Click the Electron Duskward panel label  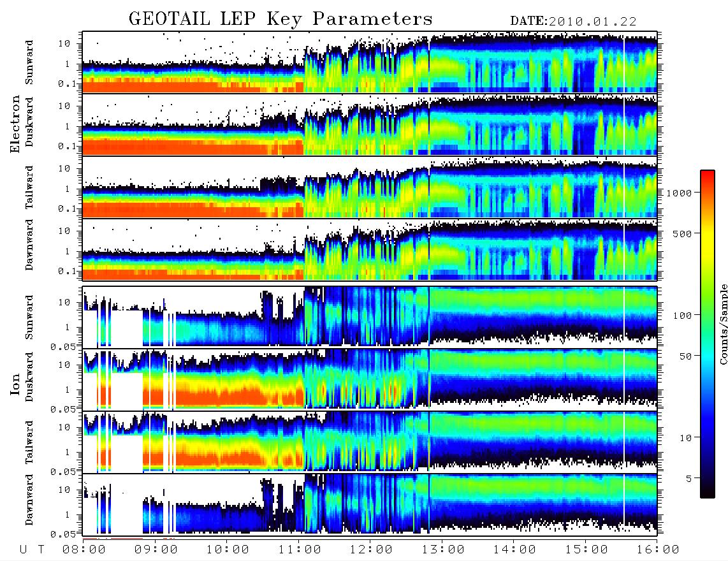click(x=29, y=122)
